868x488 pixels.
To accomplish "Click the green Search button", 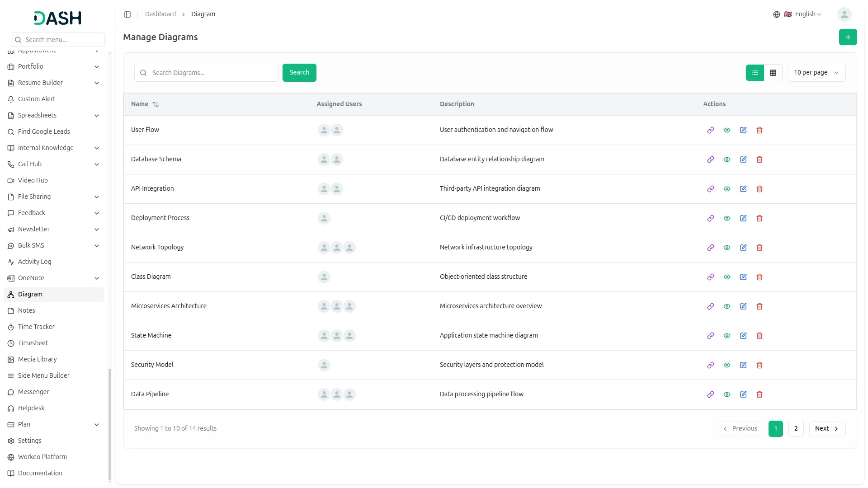I will [299, 73].
